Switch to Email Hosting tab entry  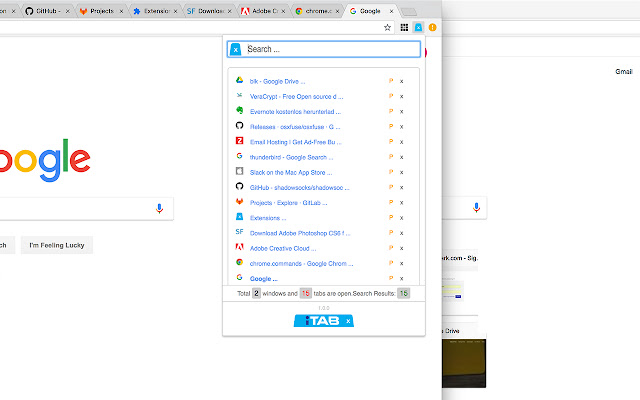point(296,142)
